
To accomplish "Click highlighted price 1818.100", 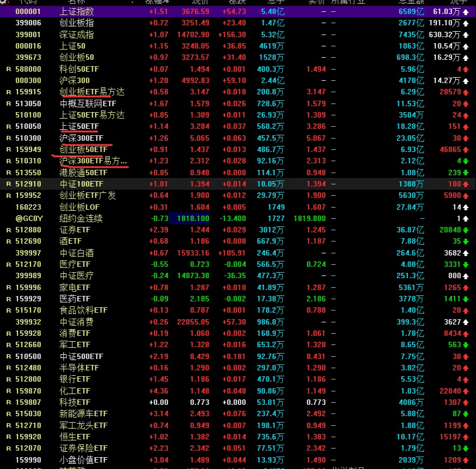I will tap(193, 218).
